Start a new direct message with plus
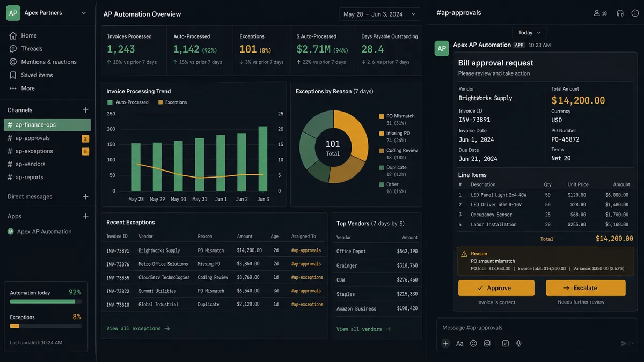This screenshot has height=362, width=644. (85, 197)
